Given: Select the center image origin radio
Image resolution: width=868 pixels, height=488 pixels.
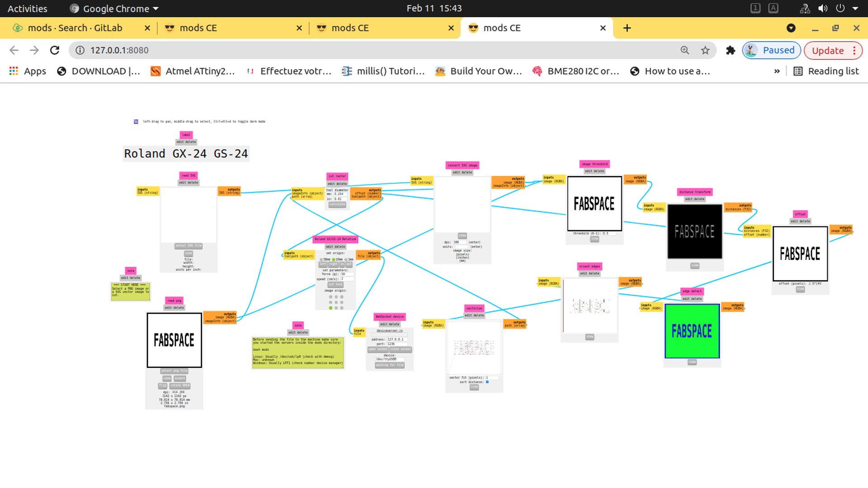Looking at the screenshot, I should 336,302.
